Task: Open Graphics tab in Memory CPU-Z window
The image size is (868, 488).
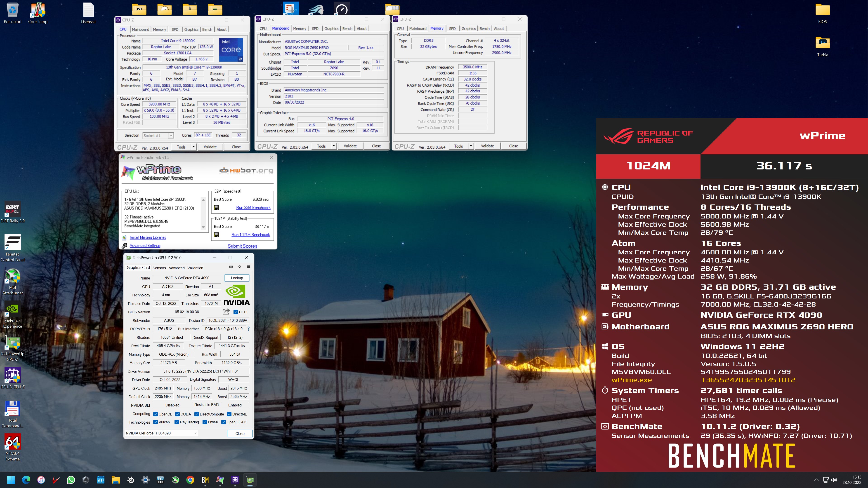Action: coord(468,29)
